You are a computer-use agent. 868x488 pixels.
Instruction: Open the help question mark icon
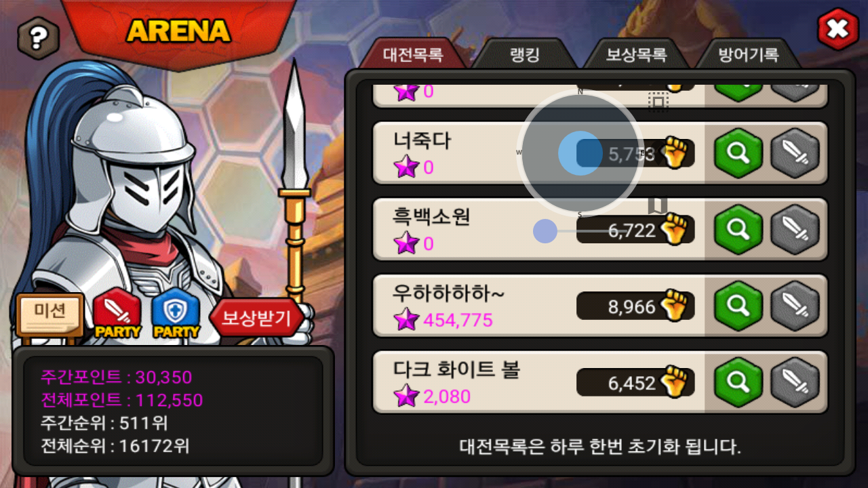tap(38, 38)
